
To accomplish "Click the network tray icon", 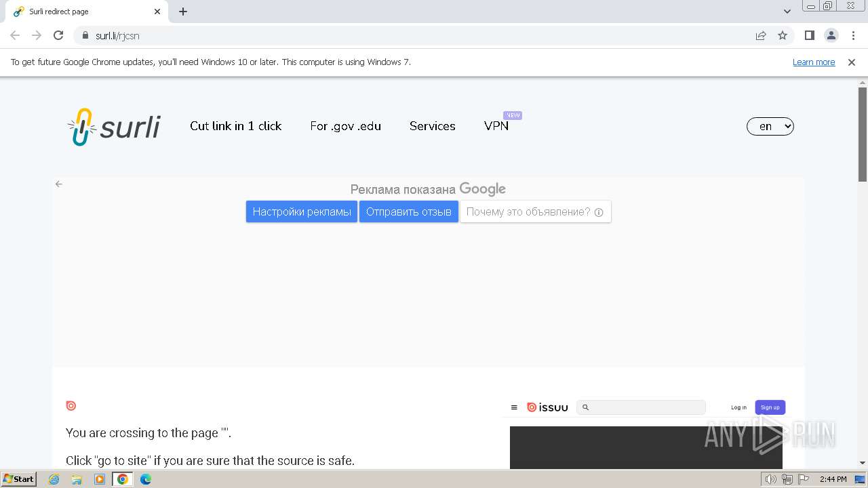I will (x=787, y=479).
